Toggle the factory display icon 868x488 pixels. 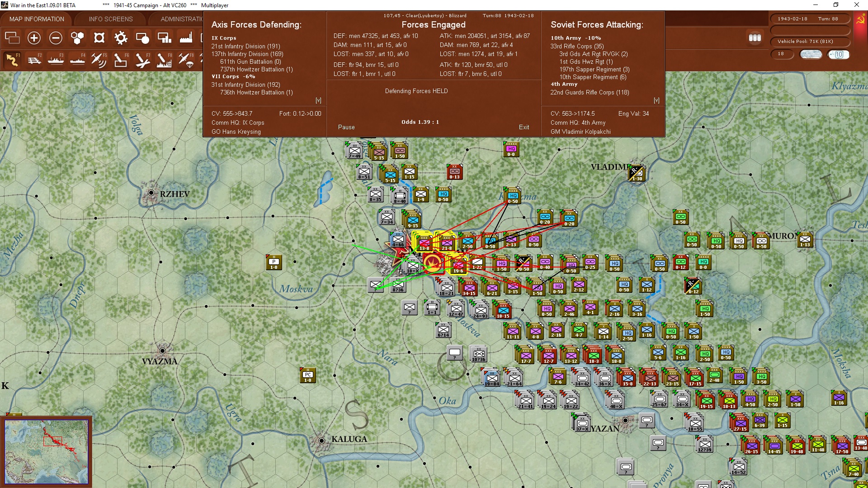click(x=186, y=38)
